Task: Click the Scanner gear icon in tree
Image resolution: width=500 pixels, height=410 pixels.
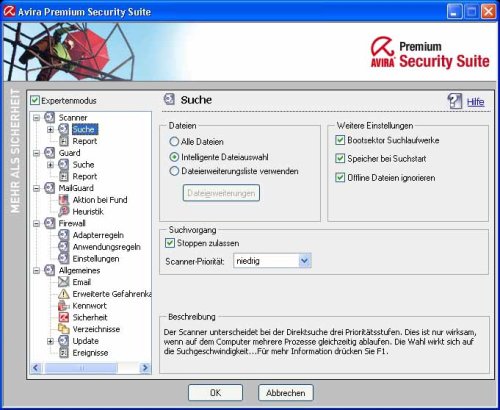Action: [50, 117]
